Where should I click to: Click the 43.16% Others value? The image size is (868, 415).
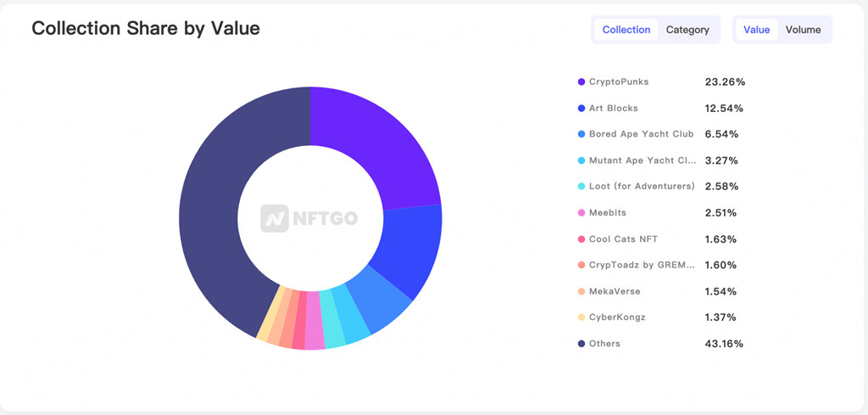[724, 344]
